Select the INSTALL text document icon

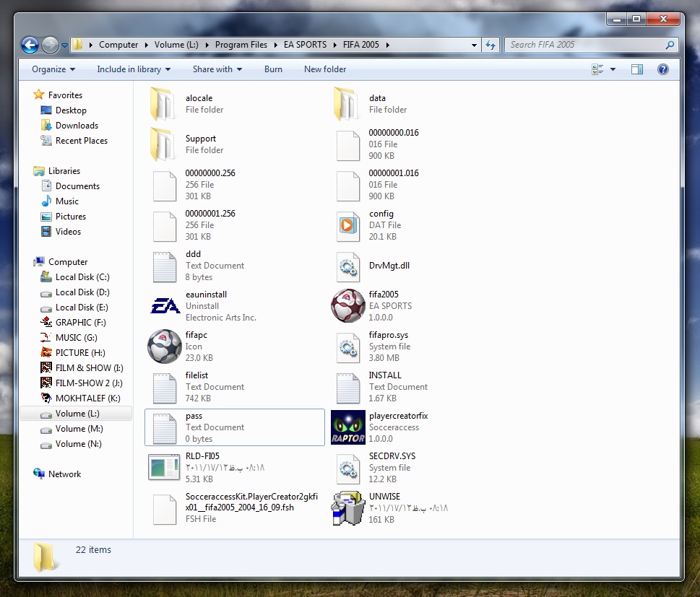point(347,387)
